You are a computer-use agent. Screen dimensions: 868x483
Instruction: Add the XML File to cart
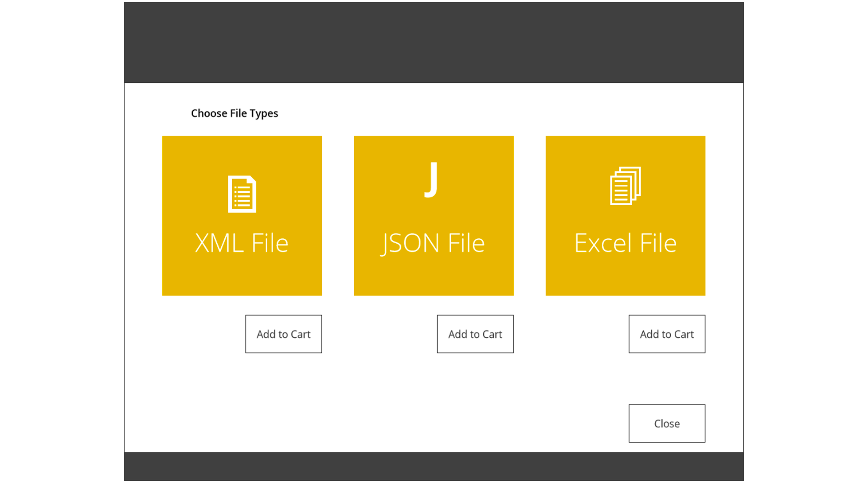[x=283, y=334]
